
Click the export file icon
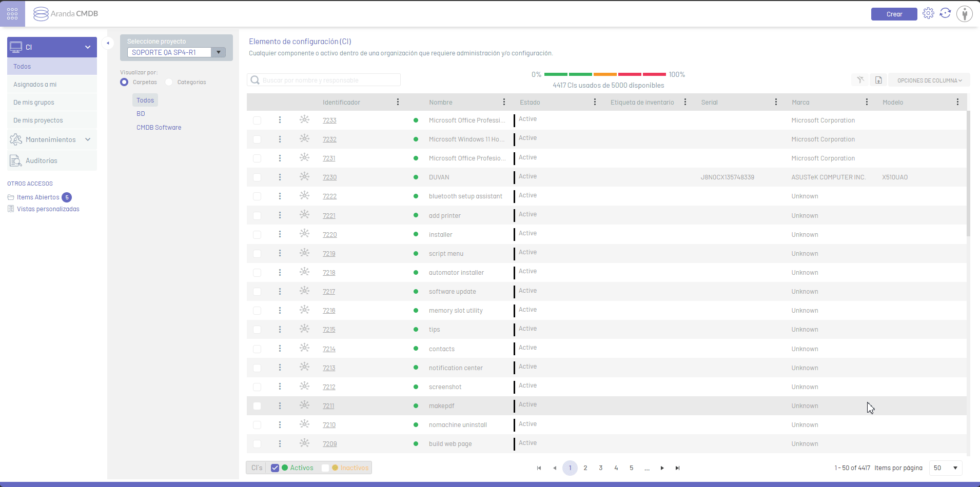[878, 80]
